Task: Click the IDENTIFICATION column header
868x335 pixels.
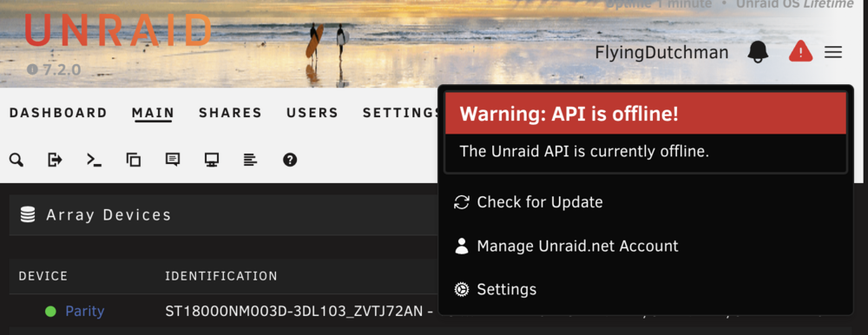Action: (x=221, y=276)
